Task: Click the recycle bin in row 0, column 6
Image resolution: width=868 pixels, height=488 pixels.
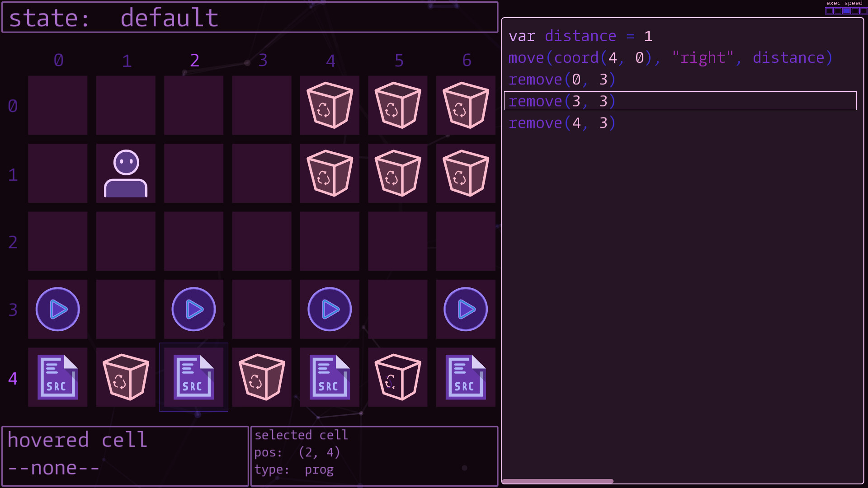Action: 465,105
